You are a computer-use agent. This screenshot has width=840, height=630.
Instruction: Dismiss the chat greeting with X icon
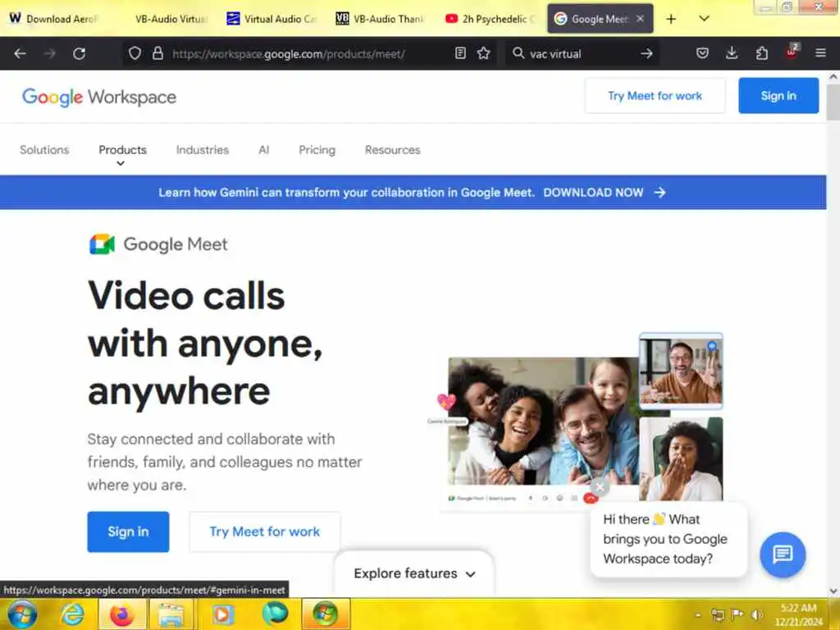click(x=600, y=487)
